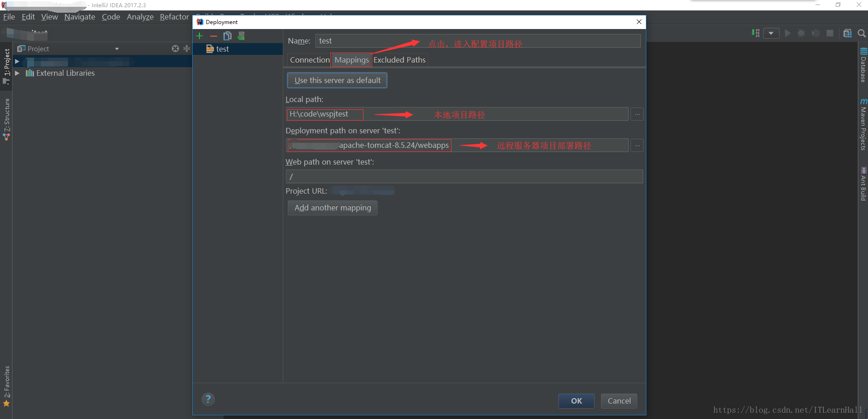Image resolution: width=868 pixels, height=419 pixels.
Task: Click the Stop square icon in toolbar
Action: pyautogui.click(x=830, y=33)
